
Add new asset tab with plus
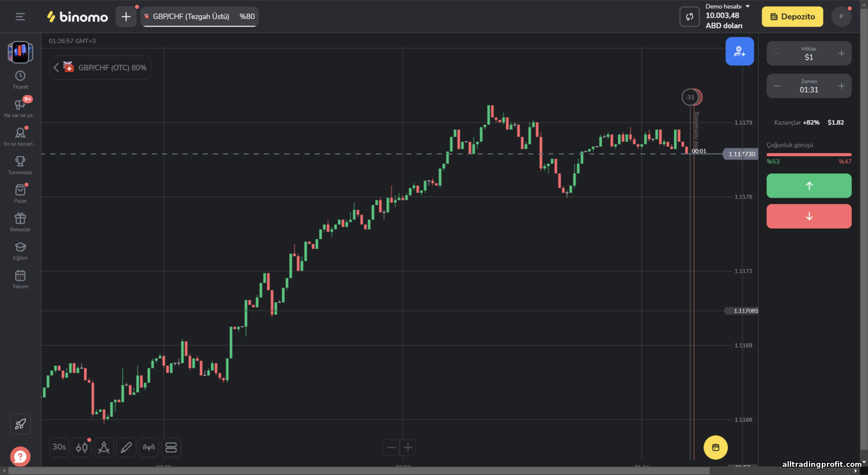point(126,17)
